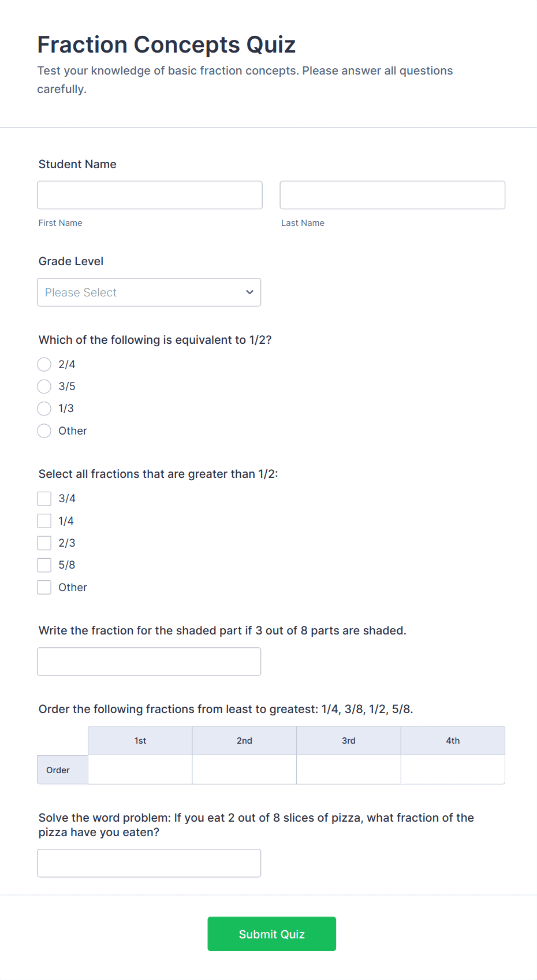Screen dimensions: 537x980
Task: Tick the 5/8 fraction checkbox
Action: click(x=44, y=565)
